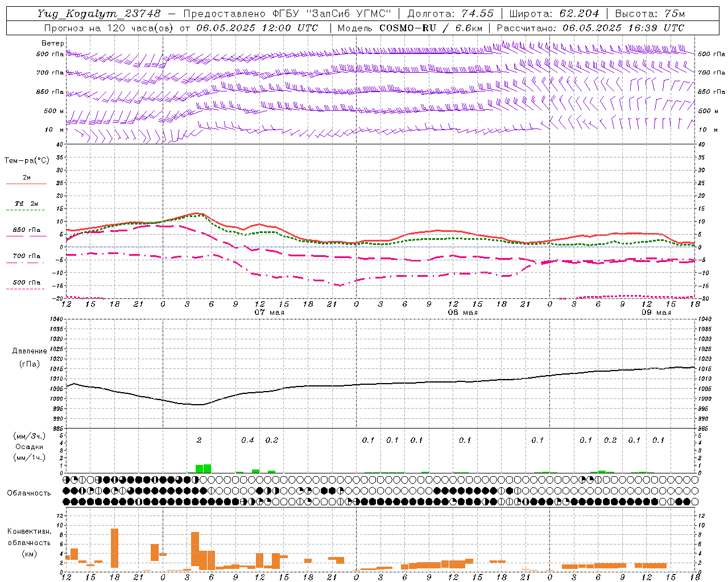The width and height of the screenshot is (728, 582).
Task: Select the 'Предоставлено ФГБУ "ЗапСиб УГМС"' header text
Action: 287,14
